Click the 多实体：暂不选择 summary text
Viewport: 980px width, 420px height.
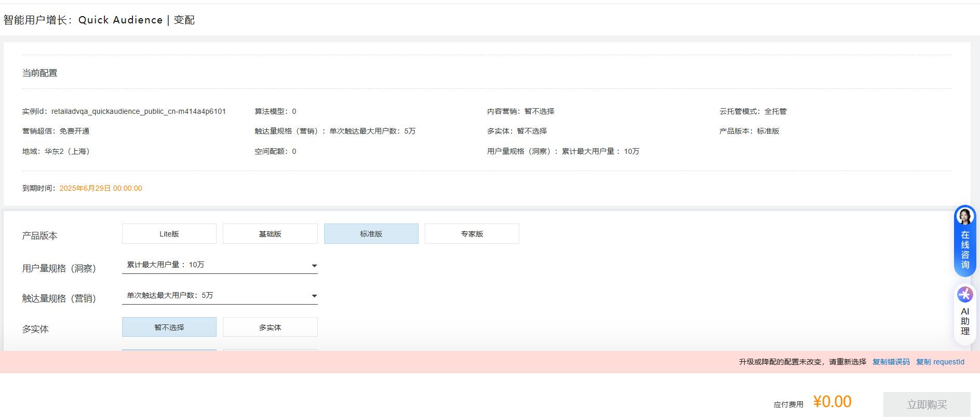point(517,131)
